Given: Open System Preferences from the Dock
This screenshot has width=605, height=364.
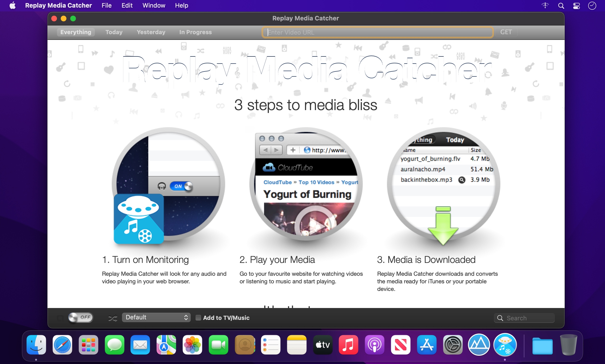Looking at the screenshot, I should [x=453, y=345].
